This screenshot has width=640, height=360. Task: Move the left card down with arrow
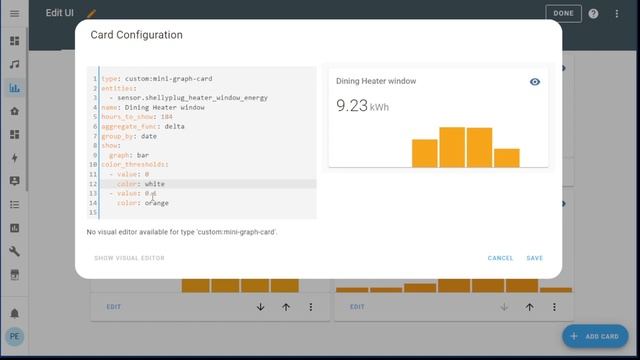coord(260,307)
